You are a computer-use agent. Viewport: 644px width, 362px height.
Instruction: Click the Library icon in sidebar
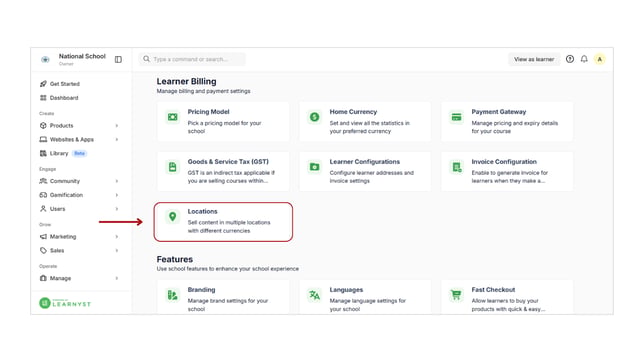pyautogui.click(x=43, y=153)
